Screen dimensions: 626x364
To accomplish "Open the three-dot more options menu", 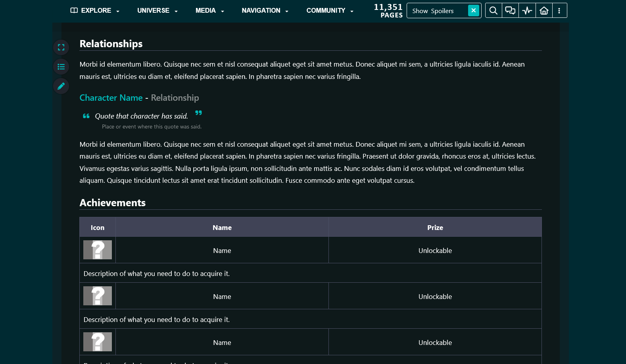I will click(x=559, y=11).
